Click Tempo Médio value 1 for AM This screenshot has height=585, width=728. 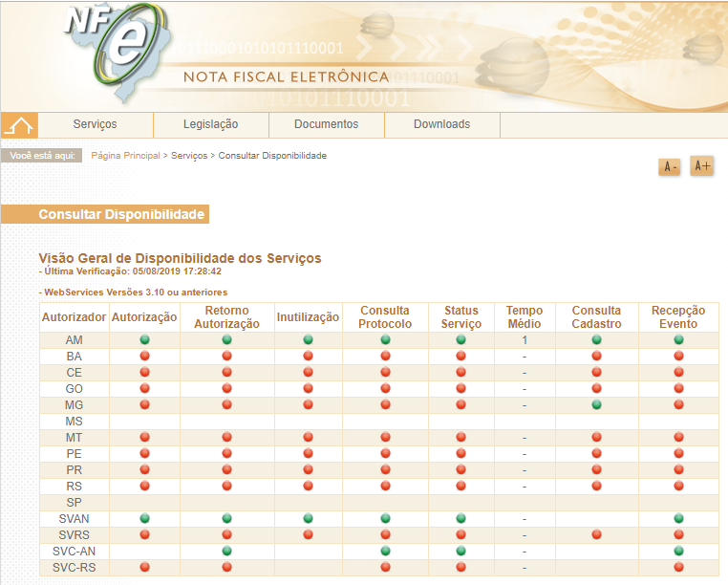(x=525, y=340)
